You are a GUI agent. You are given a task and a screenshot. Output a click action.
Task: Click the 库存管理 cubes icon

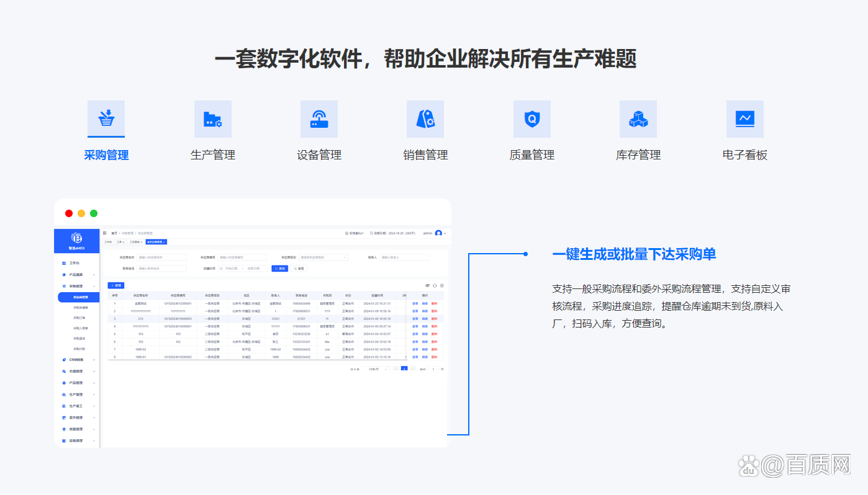click(x=638, y=118)
